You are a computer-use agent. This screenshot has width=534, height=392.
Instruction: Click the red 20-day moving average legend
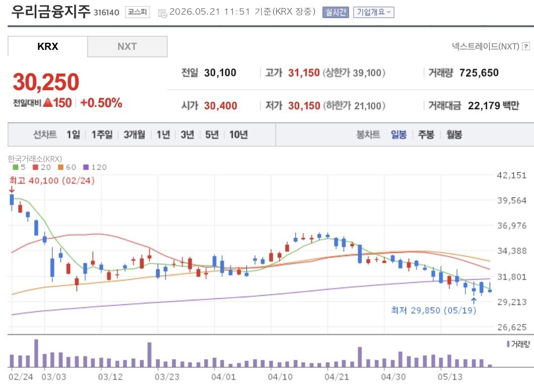click(x=41, y=167)
